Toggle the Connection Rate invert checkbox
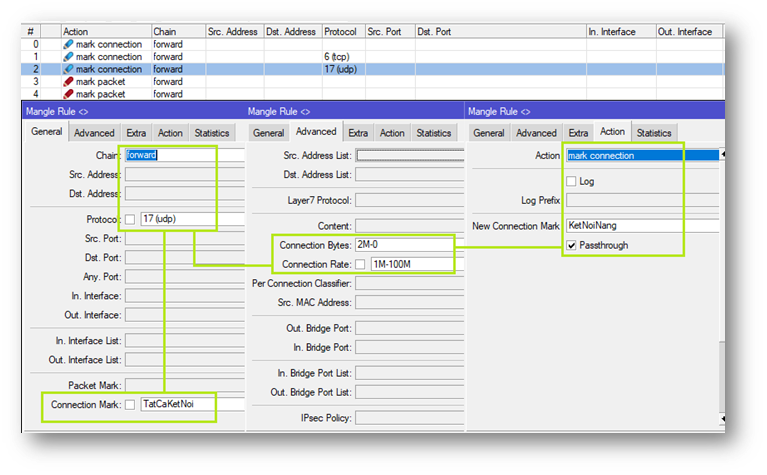The width and height of the screenshot is (767, 475). pos(361,264)
